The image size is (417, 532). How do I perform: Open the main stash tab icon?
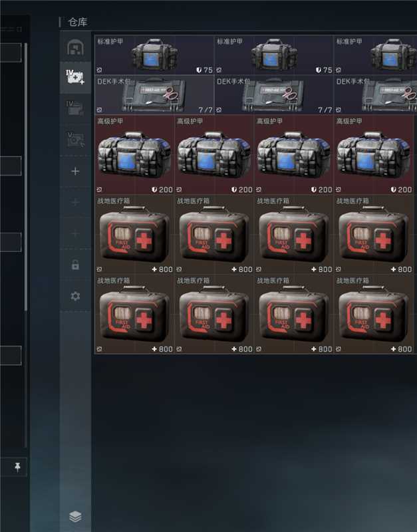(x=75, y=47)
